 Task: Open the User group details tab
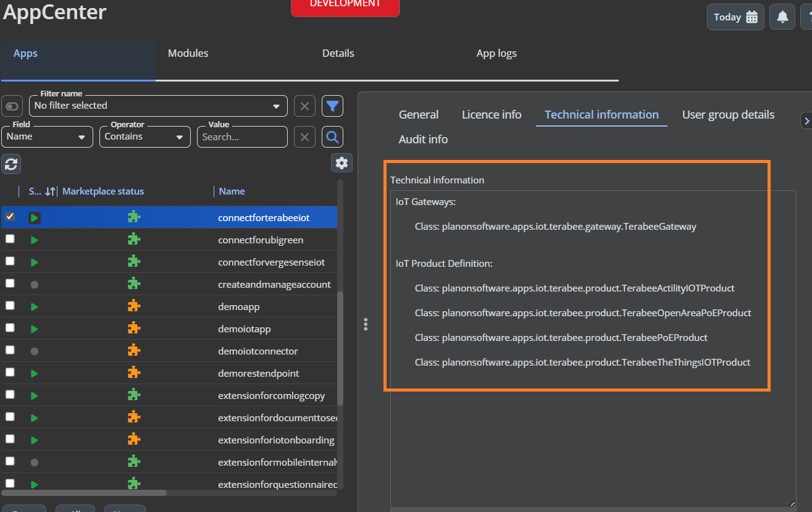[728, 115]
